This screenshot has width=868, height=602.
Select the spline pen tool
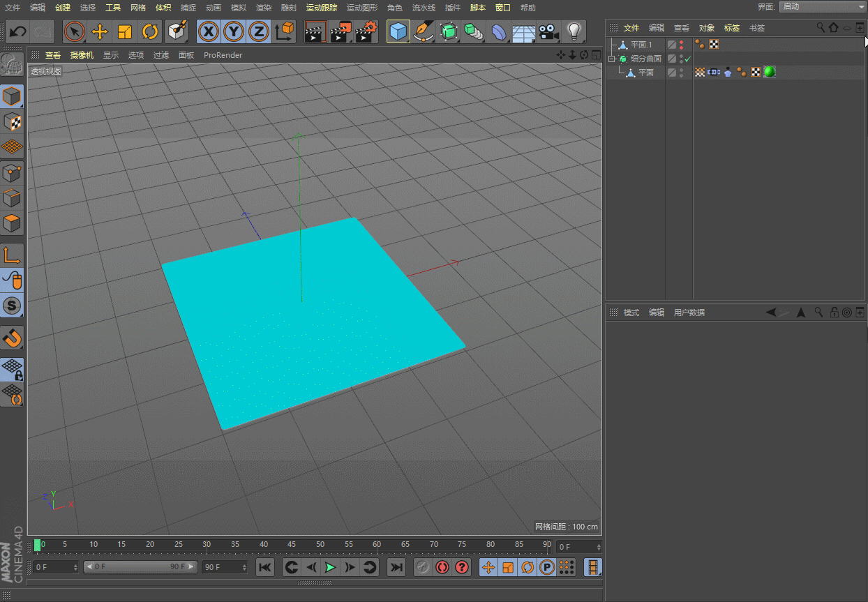pyautogui.click(x=424, y=31)
